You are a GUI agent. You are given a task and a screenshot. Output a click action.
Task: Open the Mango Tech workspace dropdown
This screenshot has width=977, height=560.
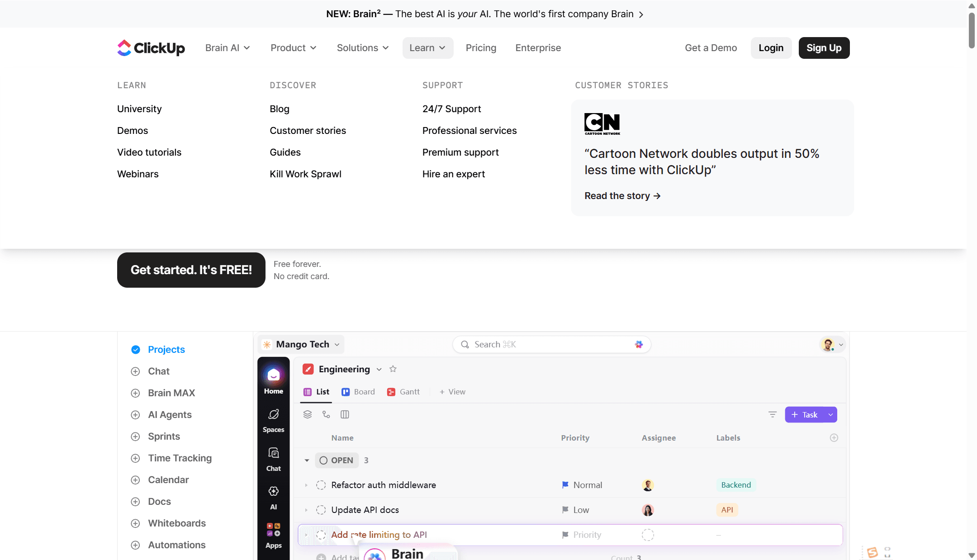(301, 344)
